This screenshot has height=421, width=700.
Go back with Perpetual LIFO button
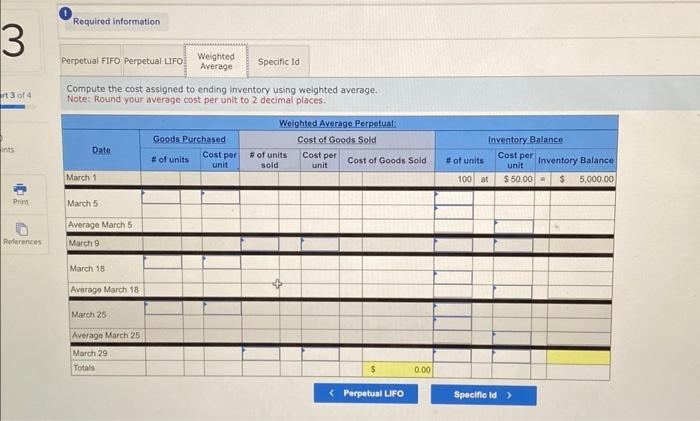(366, 393)
